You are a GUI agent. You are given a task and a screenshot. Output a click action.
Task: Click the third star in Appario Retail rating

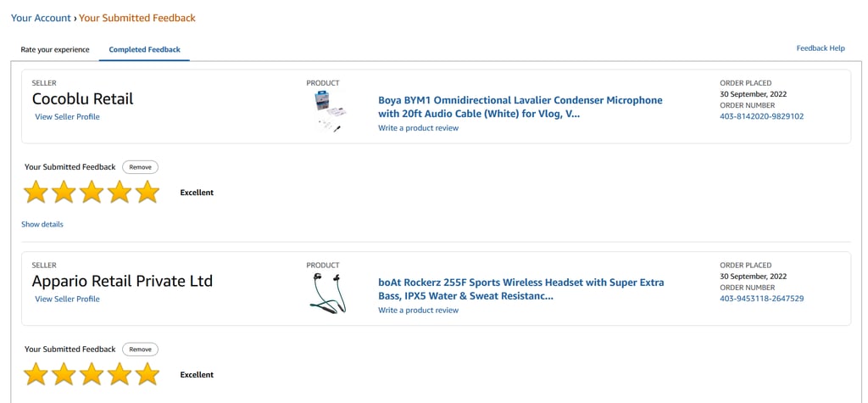coord(92,374)
